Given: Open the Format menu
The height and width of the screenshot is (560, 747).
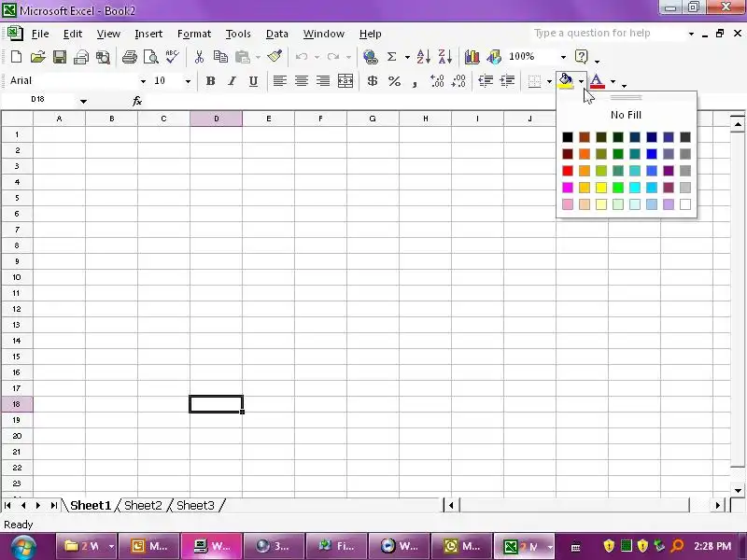Looking at the screenshot, I should point(194,34).
